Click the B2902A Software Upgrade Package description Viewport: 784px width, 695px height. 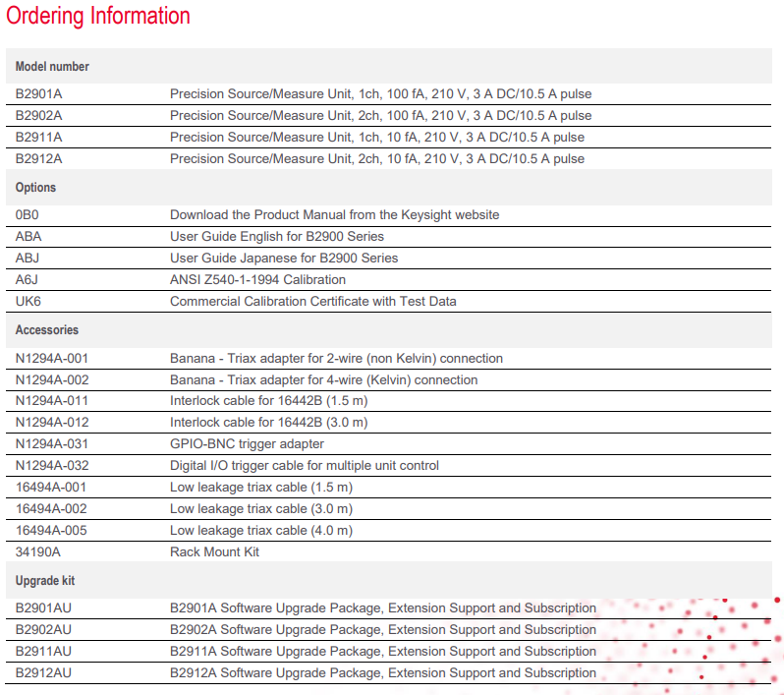(x=383, y=629)
